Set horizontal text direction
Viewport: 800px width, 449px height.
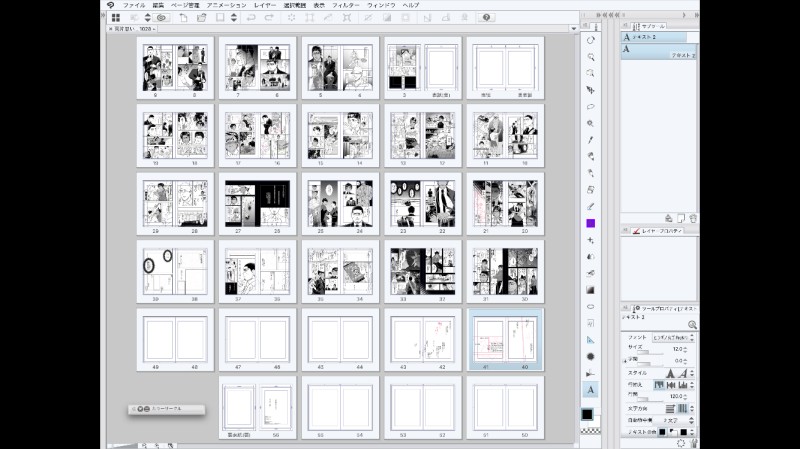[x=670, y=408]
